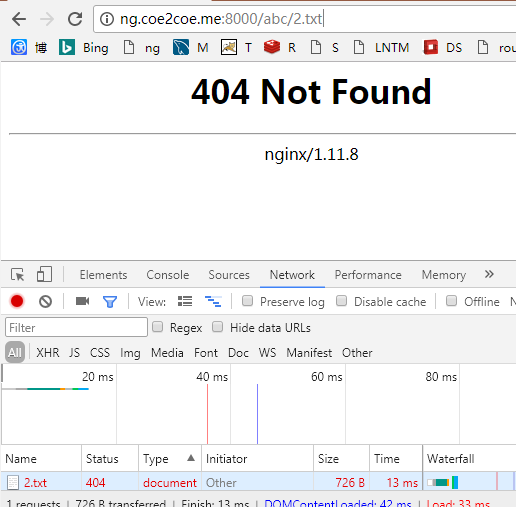Open the LNTM bookmark
Viewport: 516px width, 507px height.
coord(381,48)
